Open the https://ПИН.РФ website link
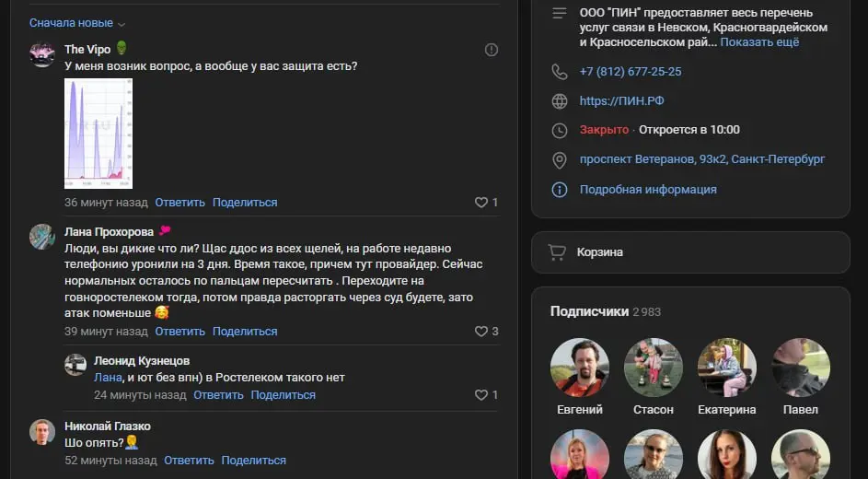 [621, 101]
